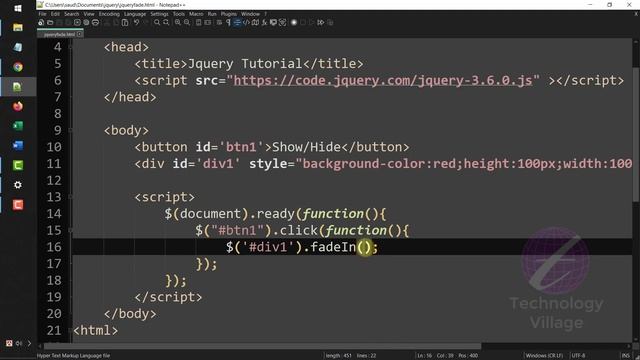Toggle the highlighted indent guide icon

point(237,22)
